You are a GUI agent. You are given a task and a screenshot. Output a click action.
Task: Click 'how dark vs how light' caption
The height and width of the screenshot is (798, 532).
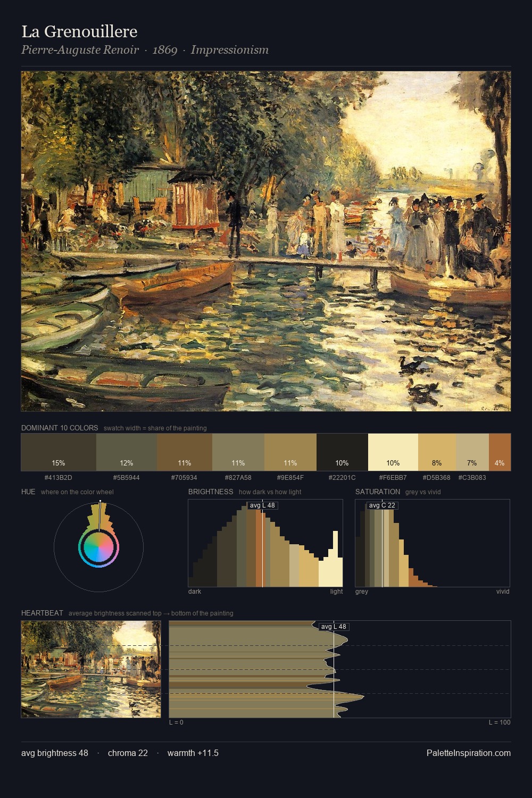270,492
